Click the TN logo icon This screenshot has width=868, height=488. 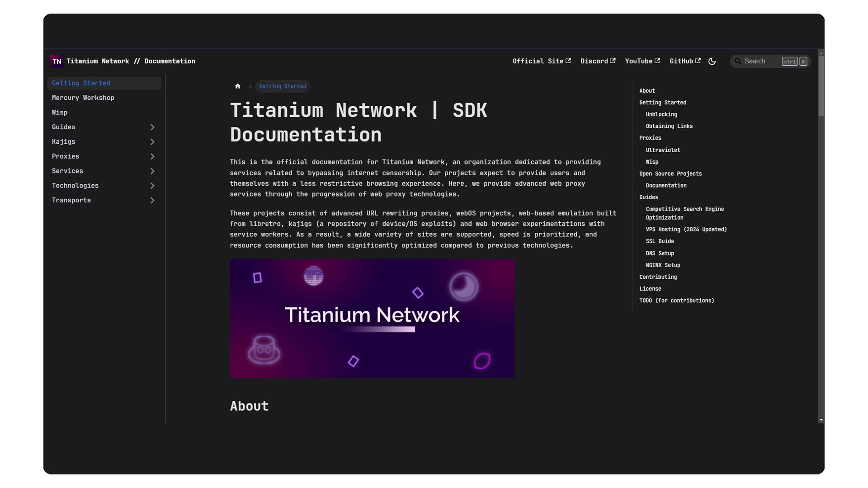tap(57, 61)
